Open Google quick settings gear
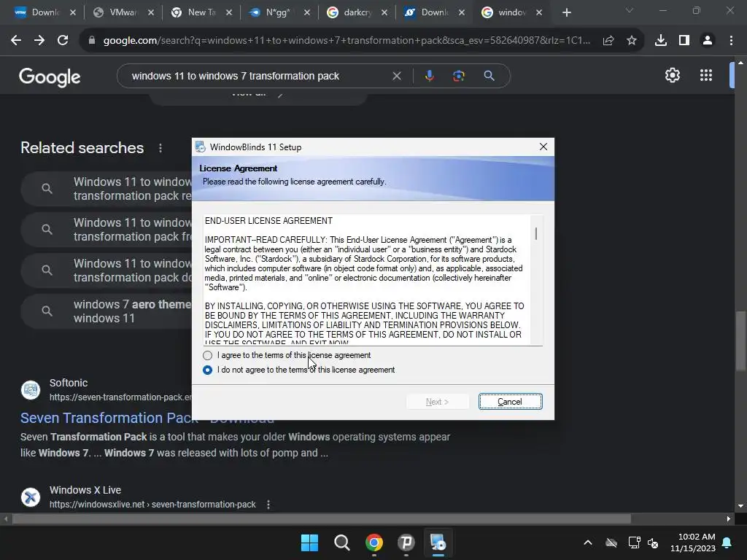The width and height of the screenshot is (747, 560). click(672, 75)
